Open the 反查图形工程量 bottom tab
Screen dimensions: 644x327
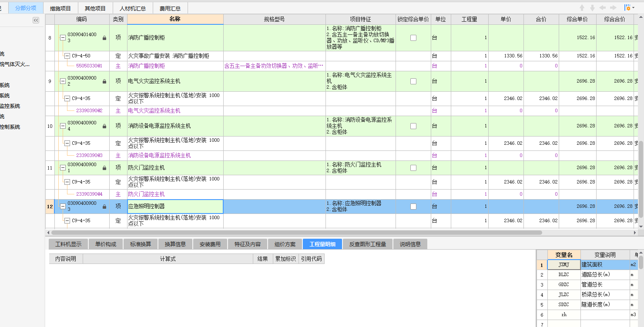pos(368,244)
